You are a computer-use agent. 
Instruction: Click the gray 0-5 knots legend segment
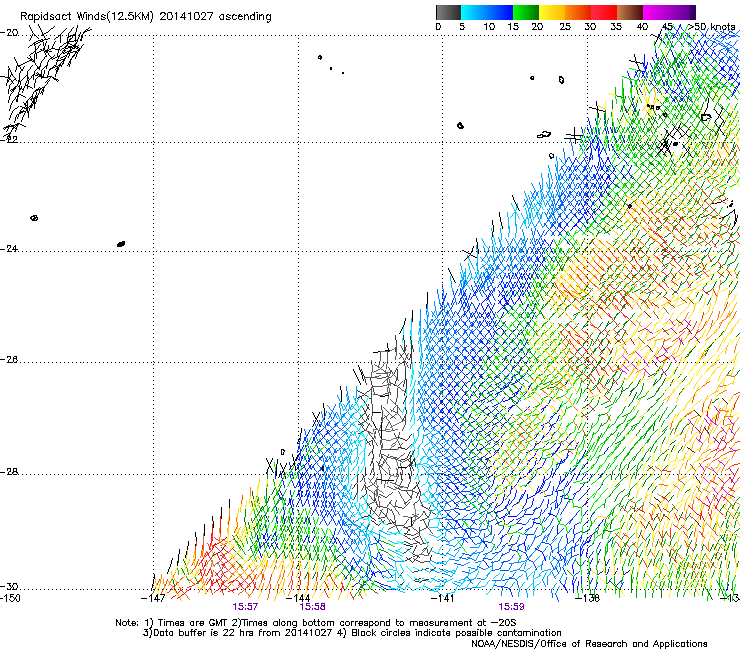(448, 12)
